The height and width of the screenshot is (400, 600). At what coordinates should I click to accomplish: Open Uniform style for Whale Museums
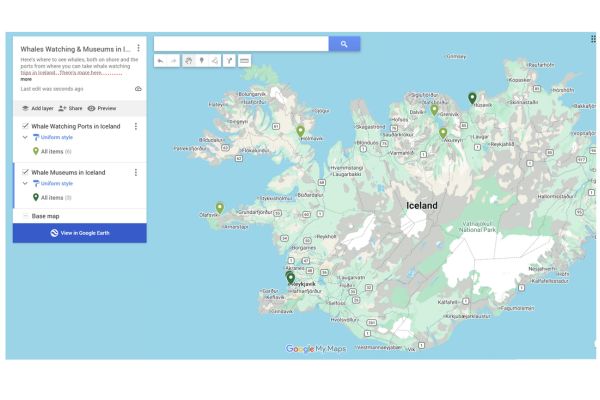pyautogui.click(x=53, y=183)
